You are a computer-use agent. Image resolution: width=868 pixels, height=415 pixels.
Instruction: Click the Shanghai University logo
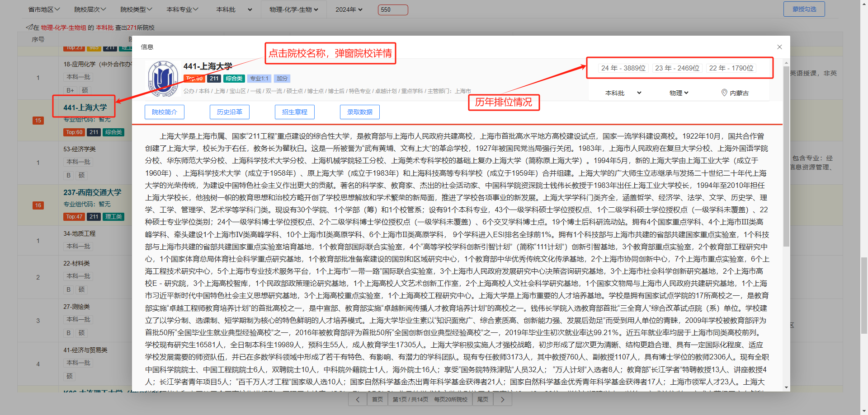(163, 79)
